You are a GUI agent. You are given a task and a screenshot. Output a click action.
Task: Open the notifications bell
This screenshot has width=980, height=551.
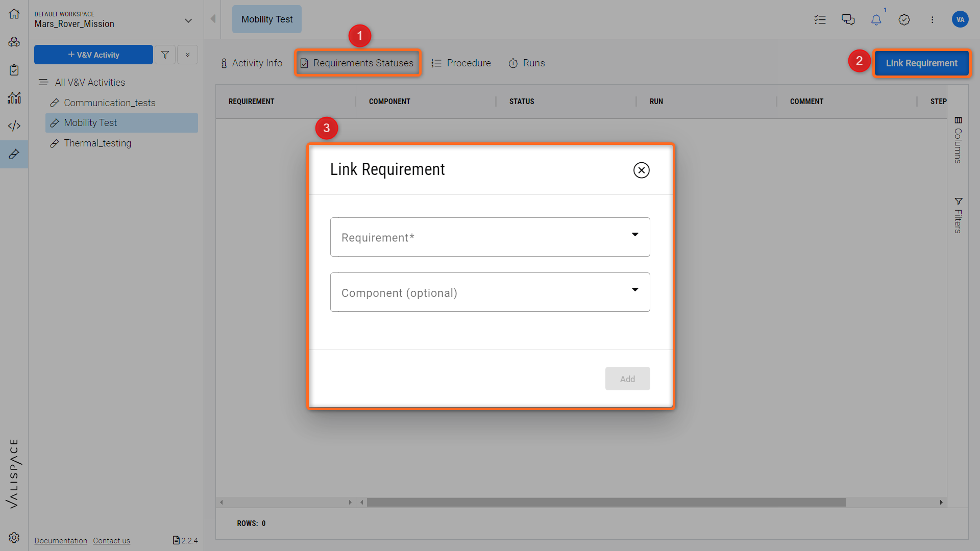[876, 19]
